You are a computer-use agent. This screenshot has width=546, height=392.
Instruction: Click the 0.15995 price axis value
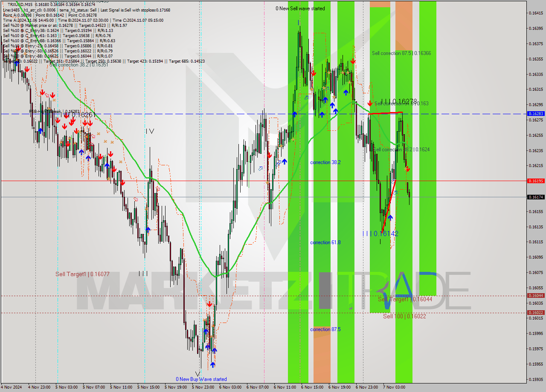(x=536, y=333)
